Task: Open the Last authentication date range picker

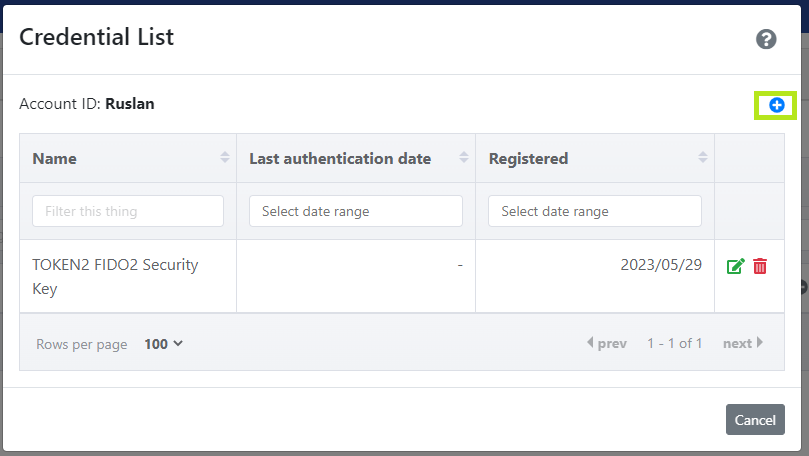Action: 356,211
